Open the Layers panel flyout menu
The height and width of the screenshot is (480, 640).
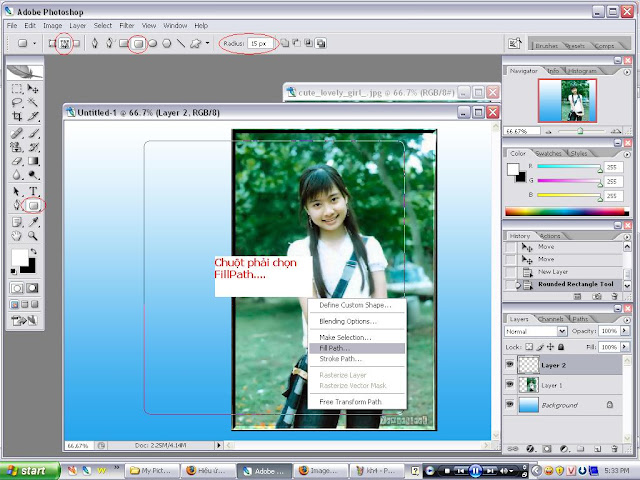(x=627, y=320)
